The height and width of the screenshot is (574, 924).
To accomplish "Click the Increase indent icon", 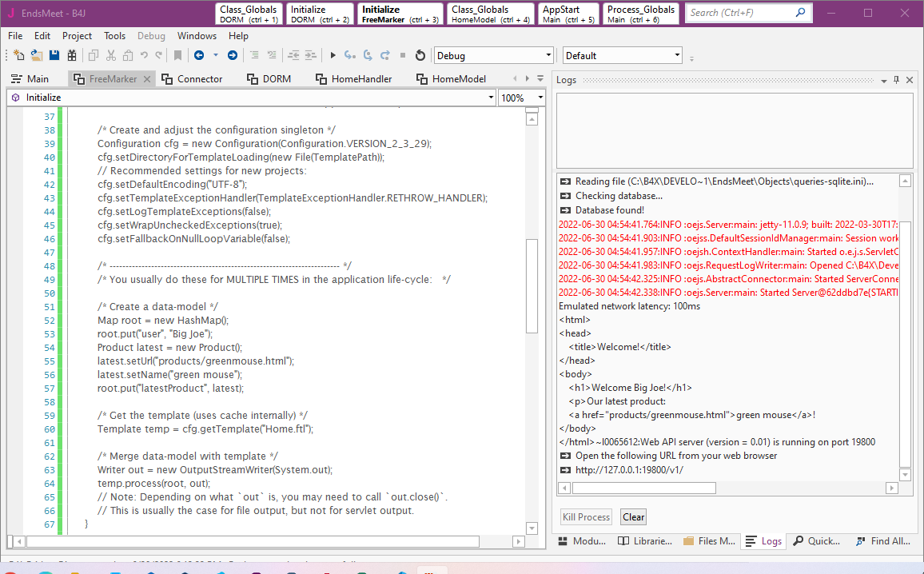I will tap(311, 55).
